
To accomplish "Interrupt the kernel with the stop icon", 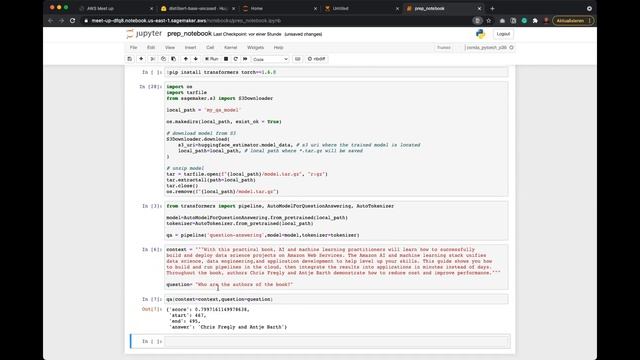I will pyautogui.click(x=226, y=59).
